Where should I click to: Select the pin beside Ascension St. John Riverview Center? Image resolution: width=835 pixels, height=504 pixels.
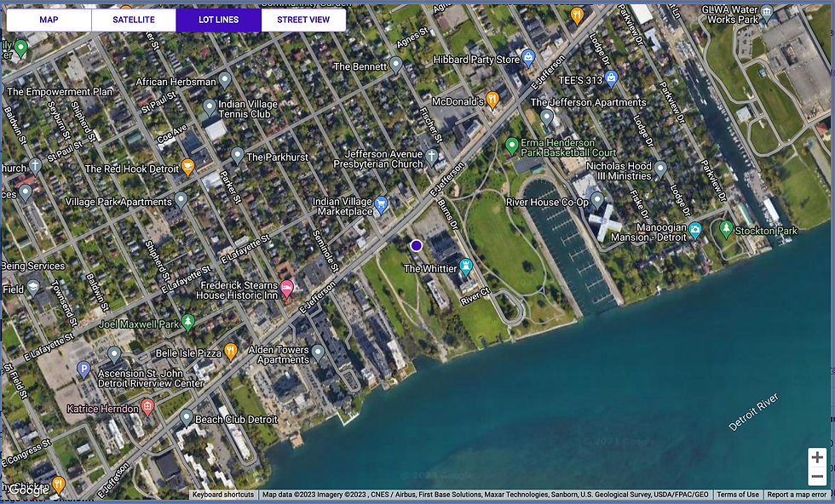pos(114,353)
